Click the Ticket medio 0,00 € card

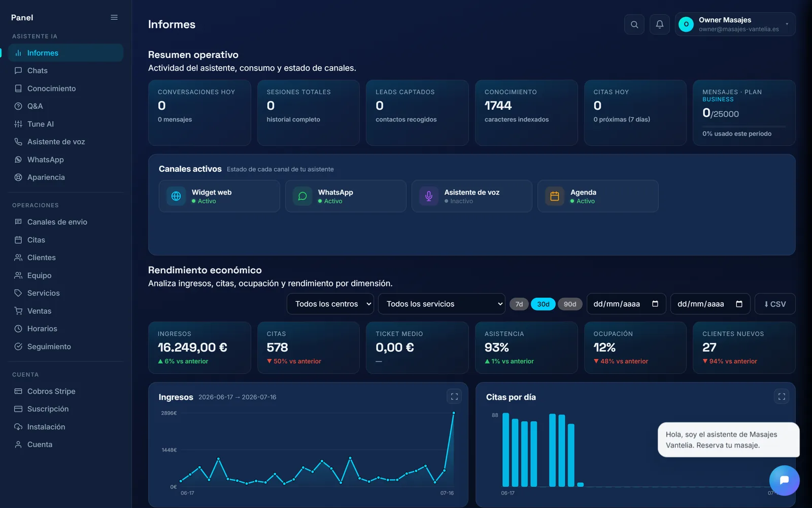[417, 347]
